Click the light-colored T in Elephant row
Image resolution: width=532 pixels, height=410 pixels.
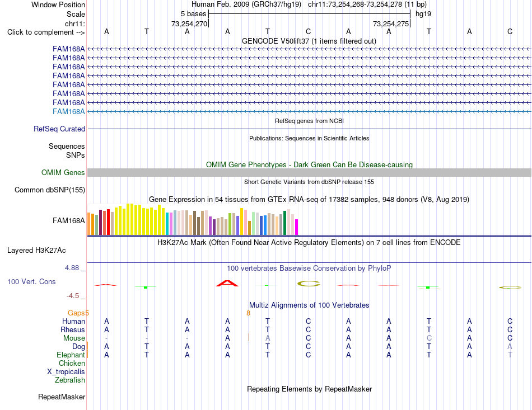510,355
